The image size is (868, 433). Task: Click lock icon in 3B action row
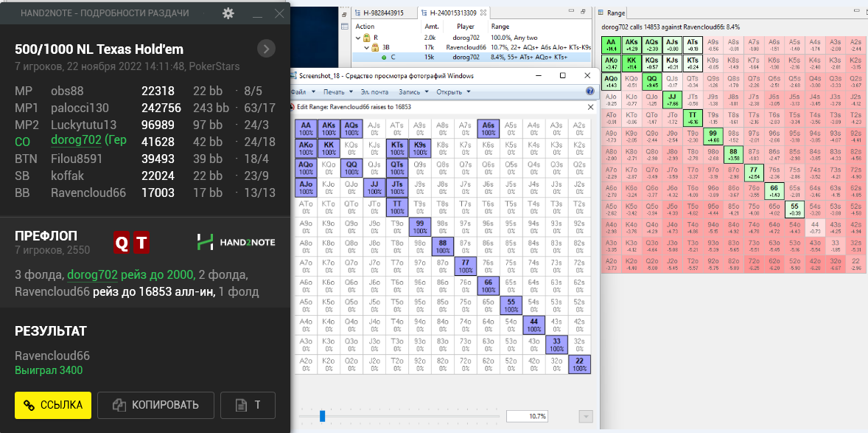pyautogui.click(x=375, y=47)
